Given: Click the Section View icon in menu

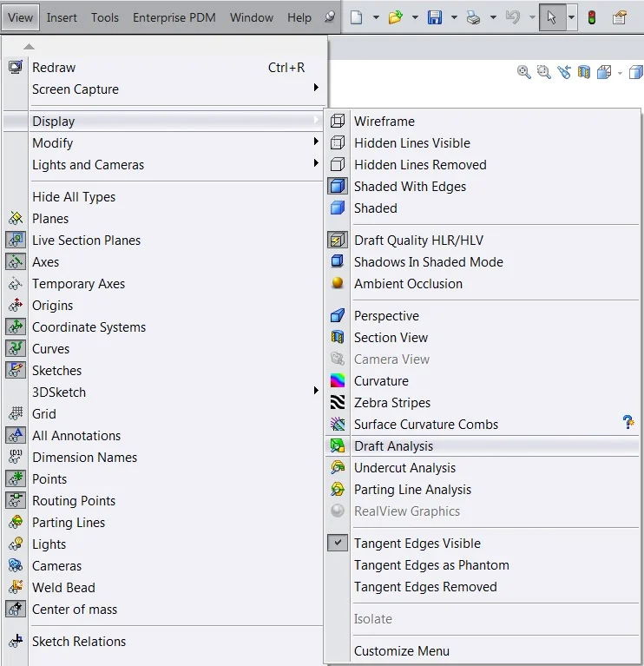Looking at the screenshot, I should [x=338, y=337].
